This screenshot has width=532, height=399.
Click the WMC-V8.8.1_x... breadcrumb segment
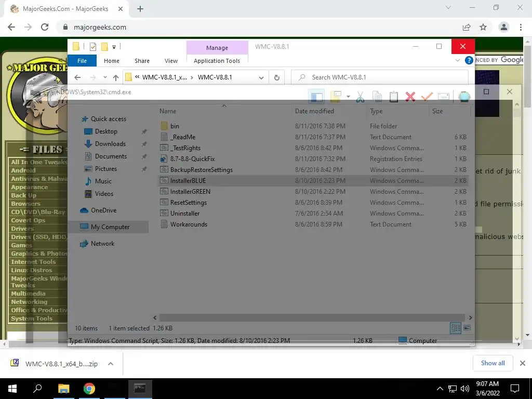(165, 77)
